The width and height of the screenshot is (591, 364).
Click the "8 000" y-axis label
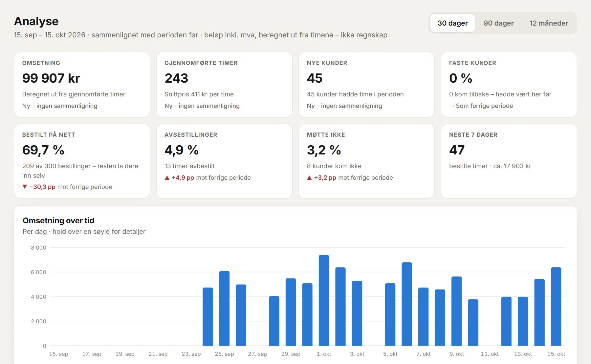click(x=38, y=248)
